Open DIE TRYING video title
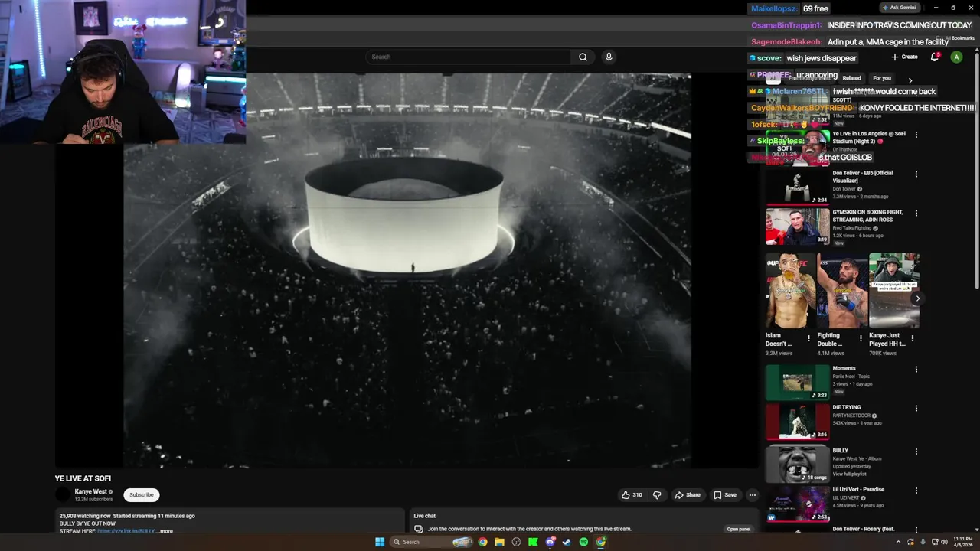 [x=847, y=407]
